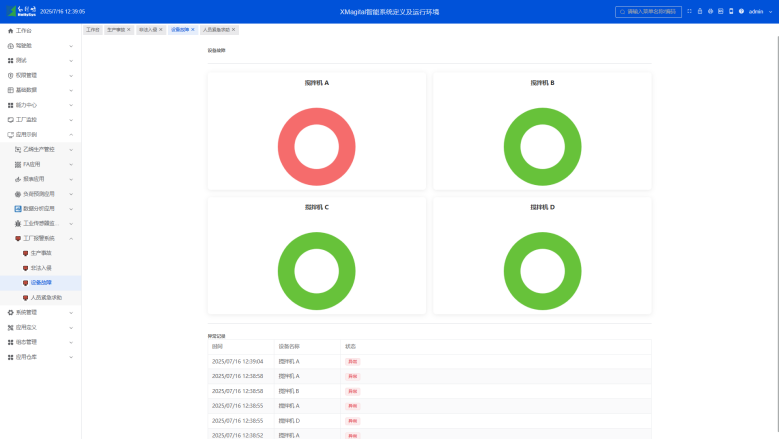Viewport: 779px width, 439px height.
Task: Expand the 基础数据 menu section
Action: [71, 90]
